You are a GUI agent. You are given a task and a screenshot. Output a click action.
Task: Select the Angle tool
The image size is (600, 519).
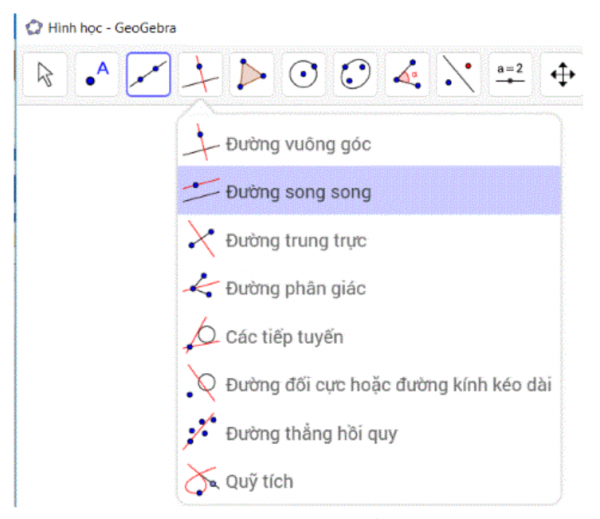[407, 74]
